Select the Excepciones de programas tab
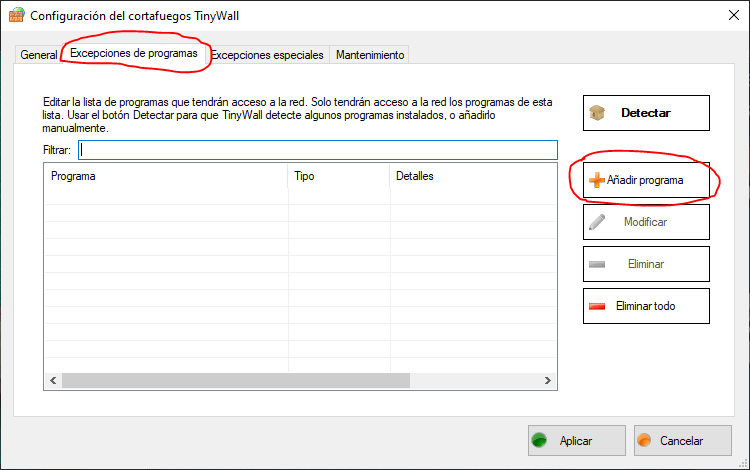The width and height of the screenshot is (750, 470). click(x=134, y=53)
